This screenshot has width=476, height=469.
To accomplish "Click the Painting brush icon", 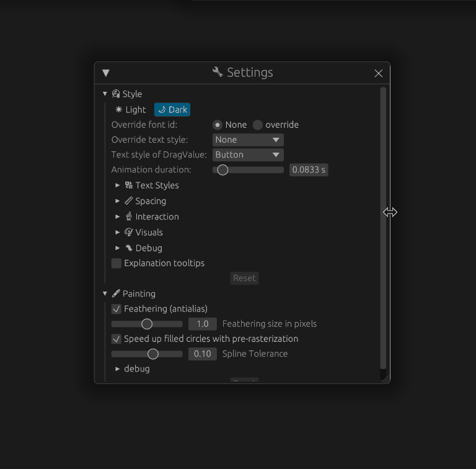I will tap(116, 293).
